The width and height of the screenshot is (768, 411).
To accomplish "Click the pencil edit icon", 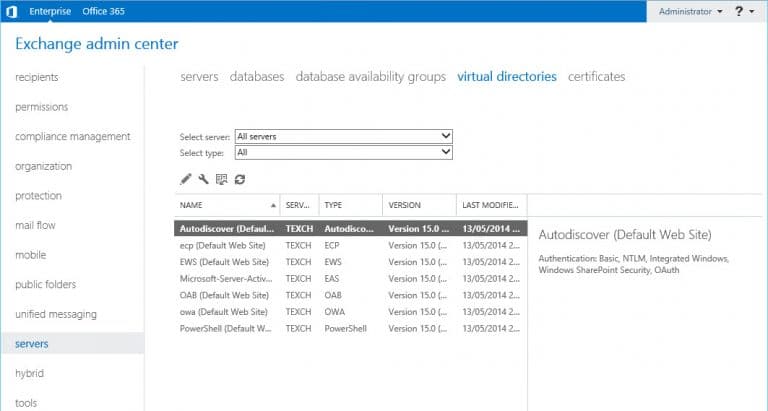I will [186, 179].
